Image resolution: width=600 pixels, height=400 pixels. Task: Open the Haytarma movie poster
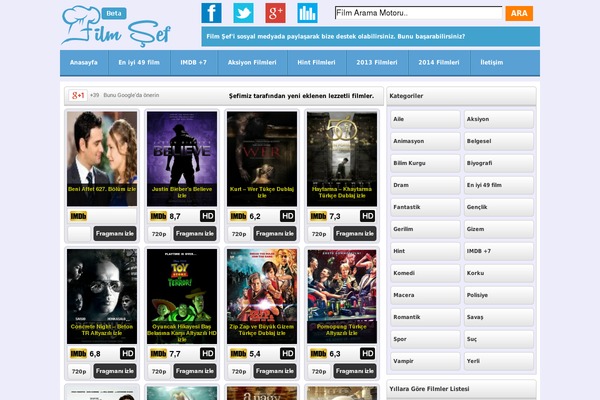[342, 158]
